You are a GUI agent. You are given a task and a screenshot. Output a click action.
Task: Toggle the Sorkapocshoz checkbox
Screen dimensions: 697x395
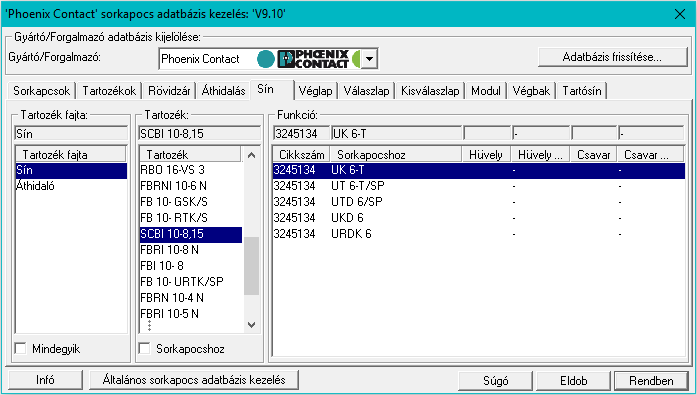click(144, 348)
